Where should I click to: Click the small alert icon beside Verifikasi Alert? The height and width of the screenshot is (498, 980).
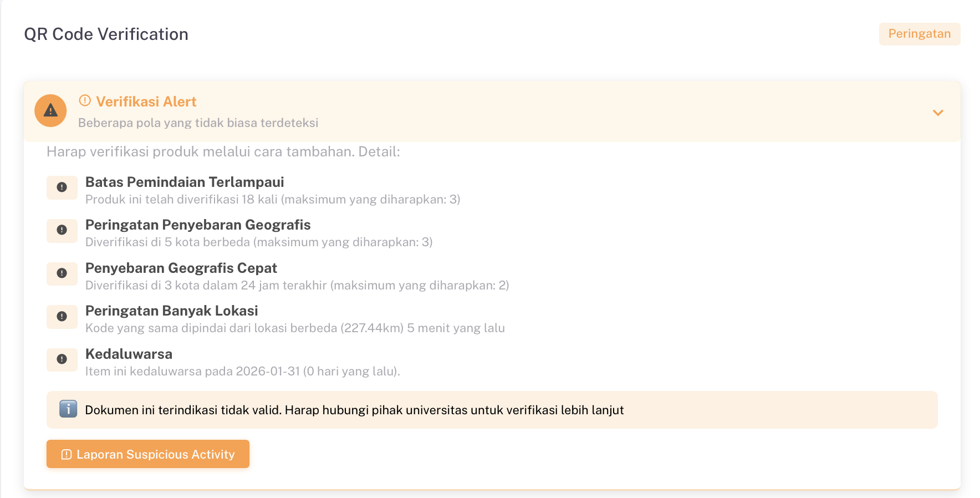85,100
